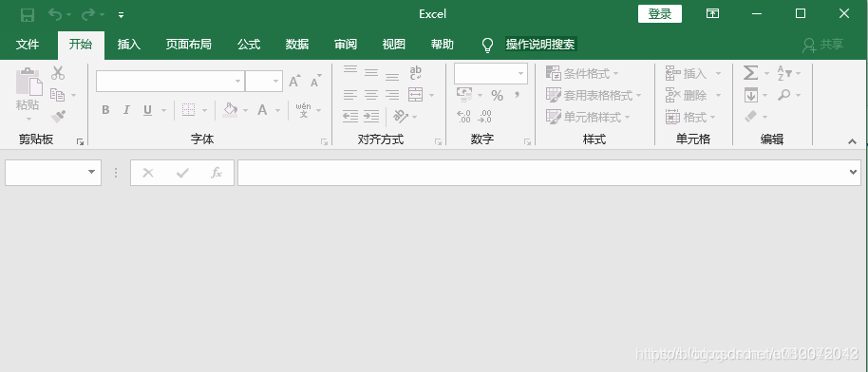Switch to the 页面布局 tab

pos(189,45)
